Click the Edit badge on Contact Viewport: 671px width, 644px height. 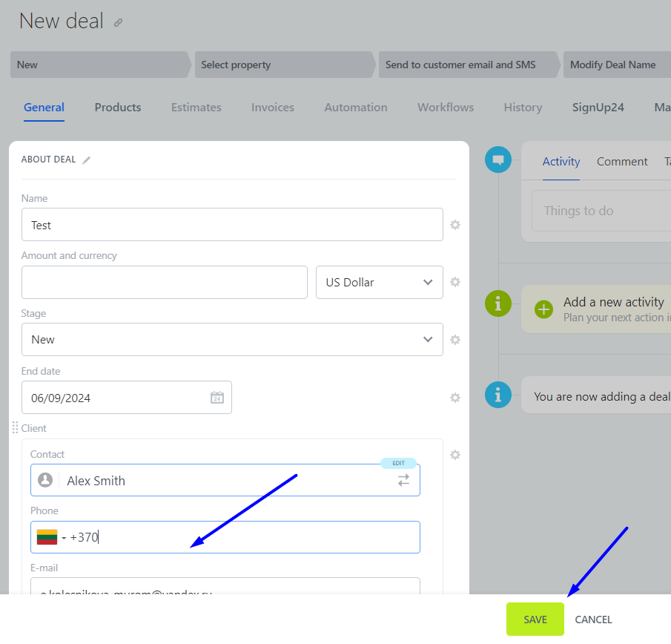click(398, 463)
